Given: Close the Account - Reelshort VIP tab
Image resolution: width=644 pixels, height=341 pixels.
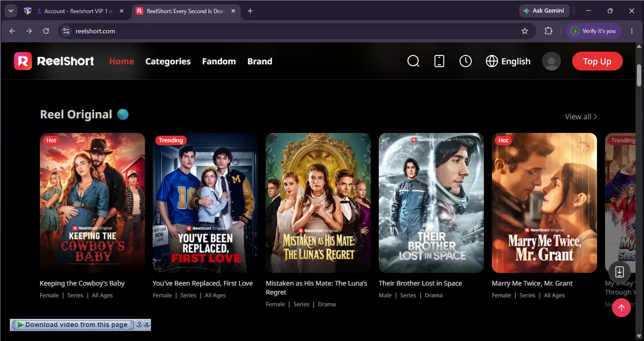Looking at the screenshot, I should 122,11.
